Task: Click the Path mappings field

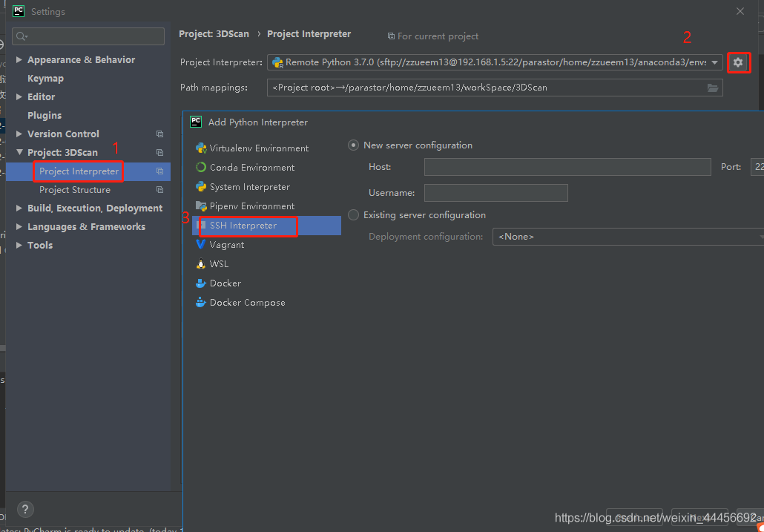Action: click(495, 88)
